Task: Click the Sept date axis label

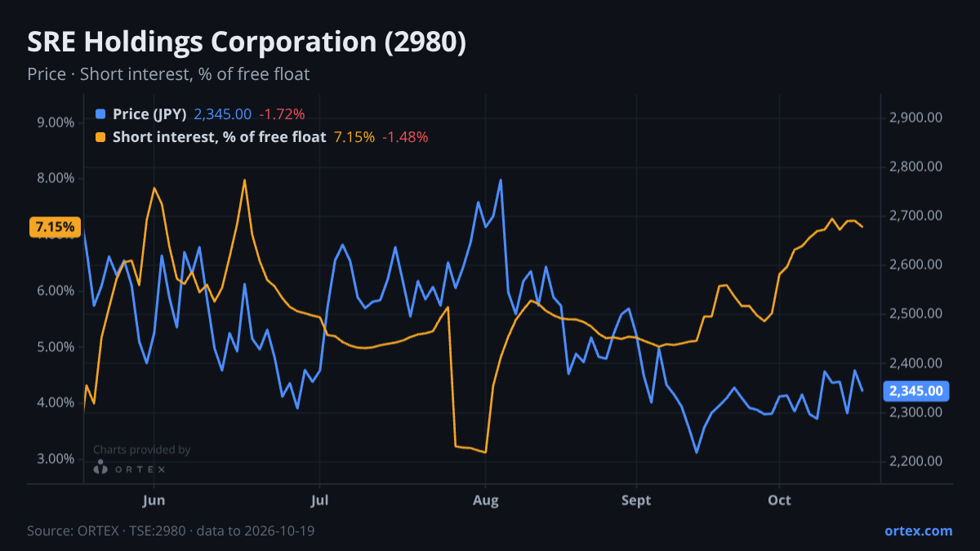Action: point(636,500)
